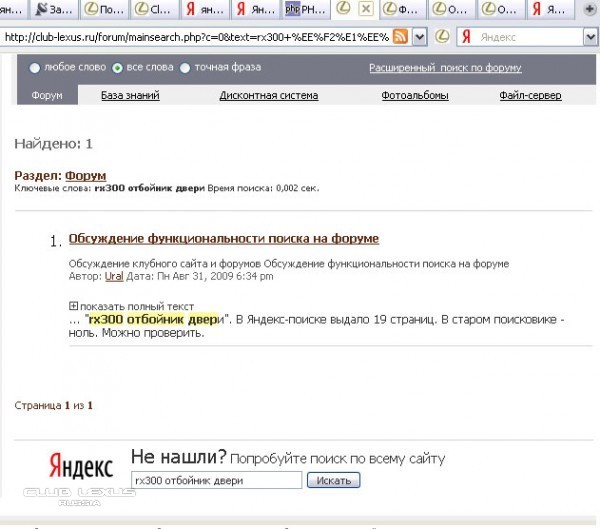Switch to the PHP-icon browser tab
This screenshot has width=600, height=529.
(306, 10)
